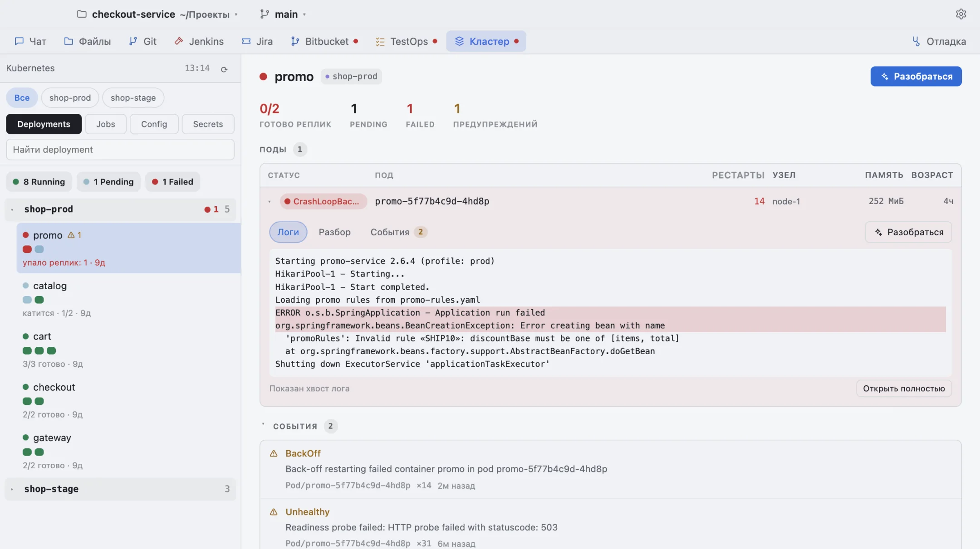Click Разобраться button in the pod panel
Image resolution: width=980 pixels, height=549 pixels.
click(908, 232)
